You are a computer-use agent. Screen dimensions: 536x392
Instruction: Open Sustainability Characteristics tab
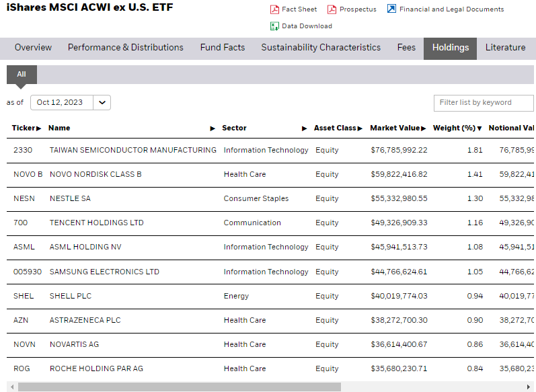click(x=321, y=48)
